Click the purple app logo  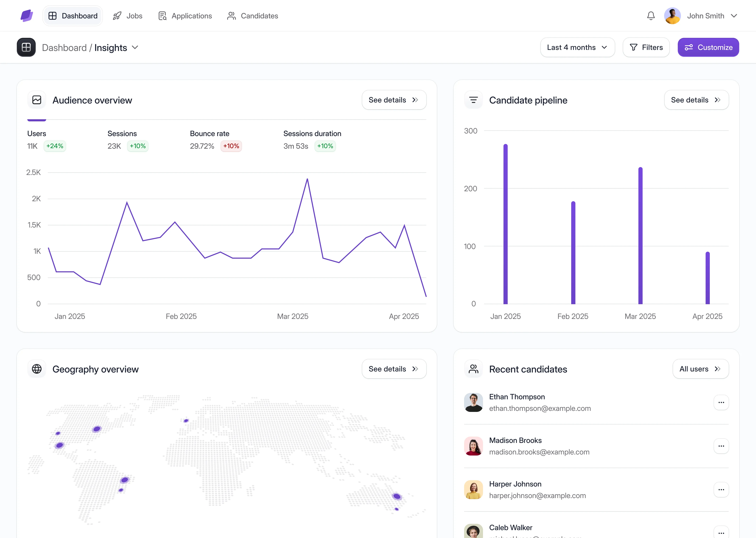[26, 16]
